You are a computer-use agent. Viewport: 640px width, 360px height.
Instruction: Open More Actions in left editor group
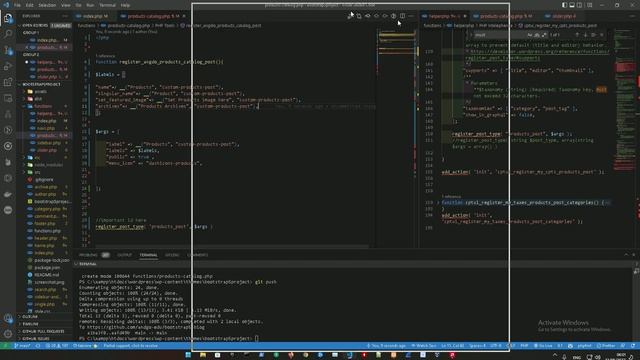(x=411, y=16)
